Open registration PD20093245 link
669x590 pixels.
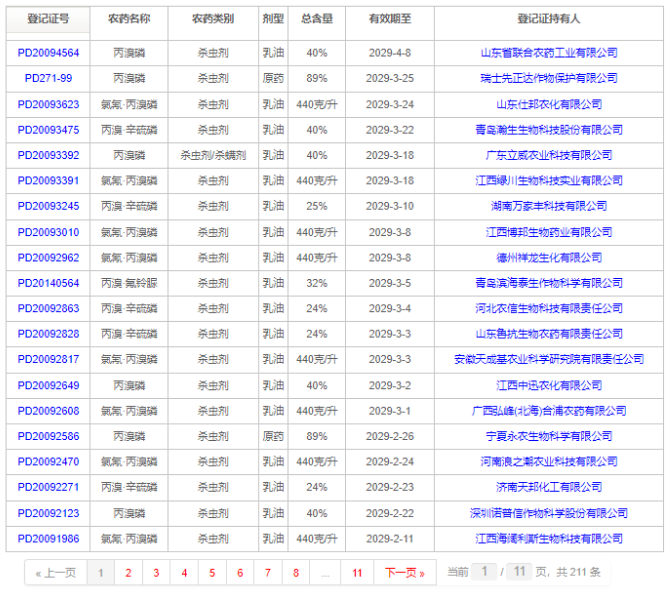(x=48, y=206)
